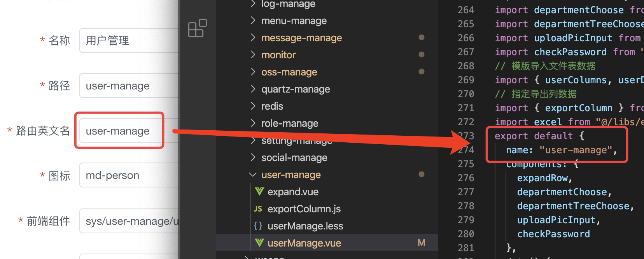644x259 pixels.
Task: Expand the menu-manage folder chevron
Action: point(253,21)
